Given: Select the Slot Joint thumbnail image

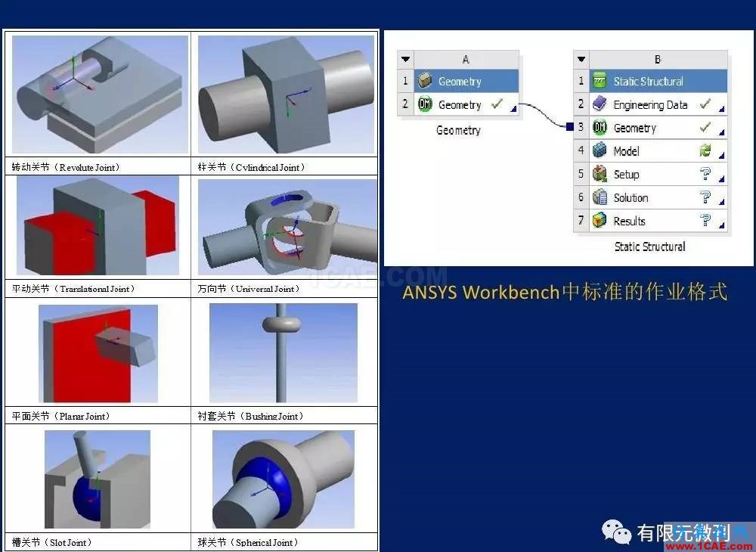Looking at the screenshot, I should [98, 479].
